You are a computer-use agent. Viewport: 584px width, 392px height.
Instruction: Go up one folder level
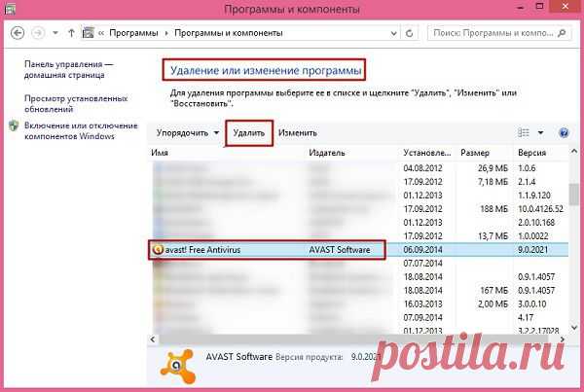[x=71, y=33]
